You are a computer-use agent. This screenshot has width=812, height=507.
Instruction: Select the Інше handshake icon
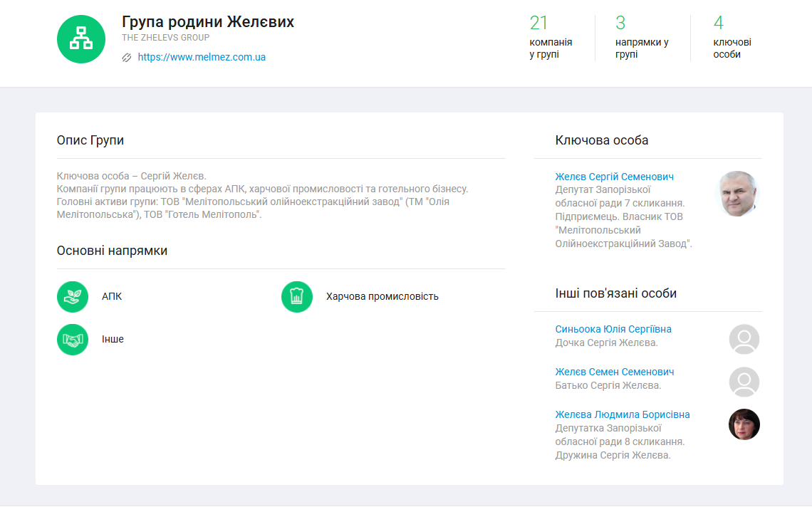73,340
